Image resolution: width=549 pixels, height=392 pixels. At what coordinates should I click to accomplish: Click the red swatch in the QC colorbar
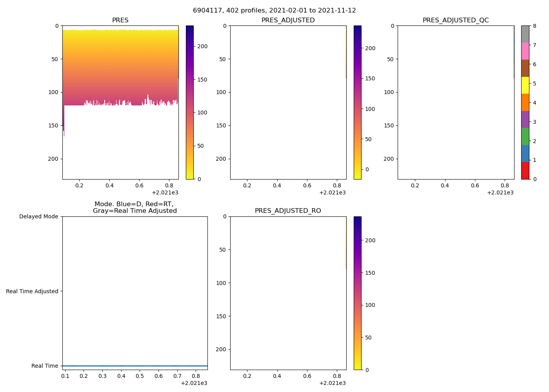(525, 171)
